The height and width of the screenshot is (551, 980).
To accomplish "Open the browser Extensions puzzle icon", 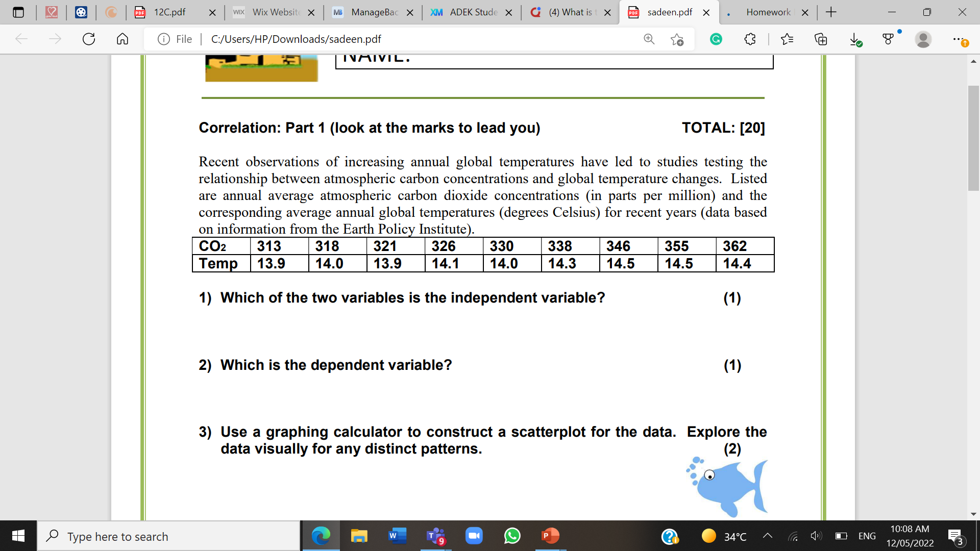I will point(750,39).
